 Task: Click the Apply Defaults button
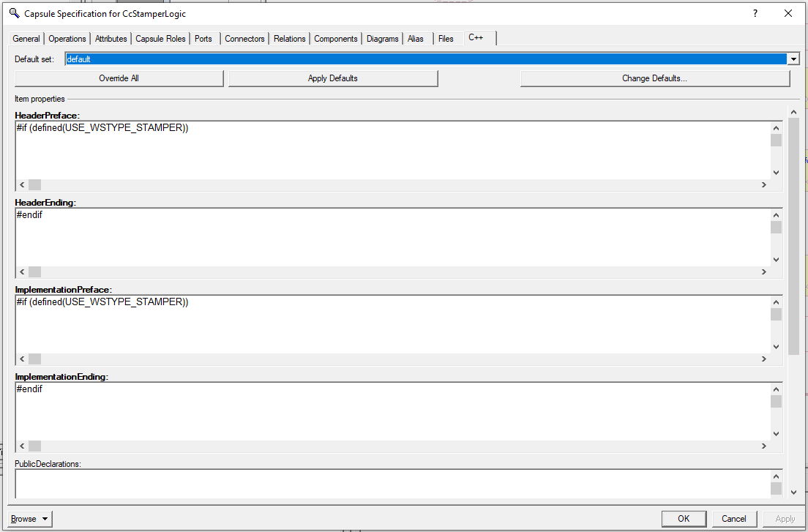333,78
